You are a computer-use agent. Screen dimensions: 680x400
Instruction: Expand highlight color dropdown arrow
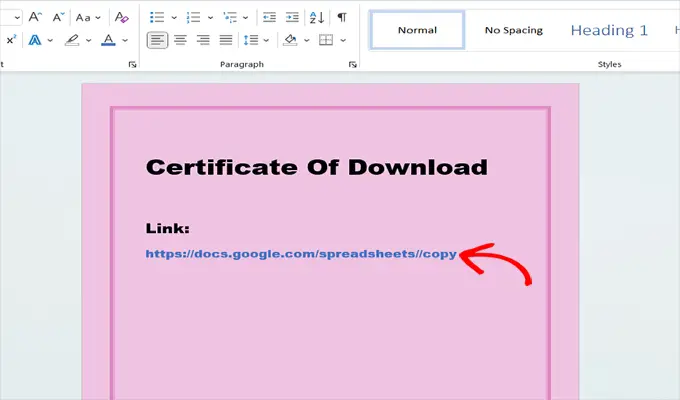(88, 40)
